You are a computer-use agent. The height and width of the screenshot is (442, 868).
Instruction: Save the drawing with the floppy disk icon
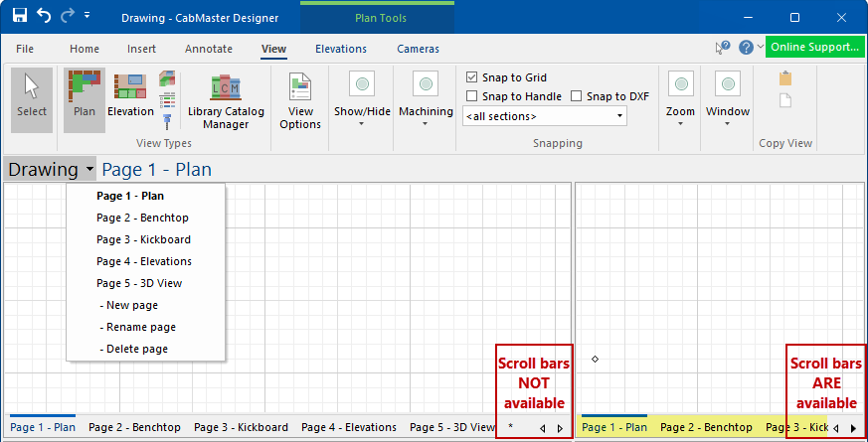click(20, 16)
